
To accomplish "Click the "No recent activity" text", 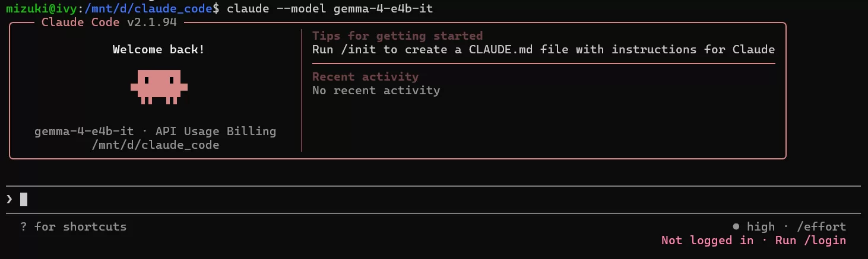I will 376,90.
